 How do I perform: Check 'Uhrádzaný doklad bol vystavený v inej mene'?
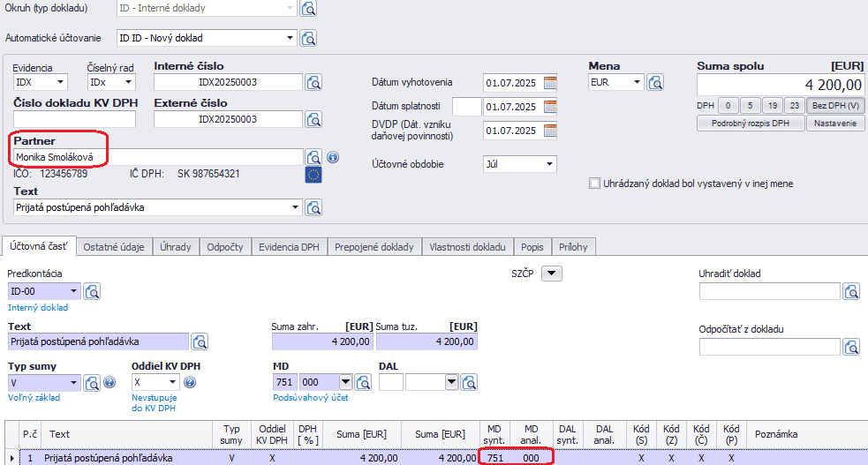594,184
